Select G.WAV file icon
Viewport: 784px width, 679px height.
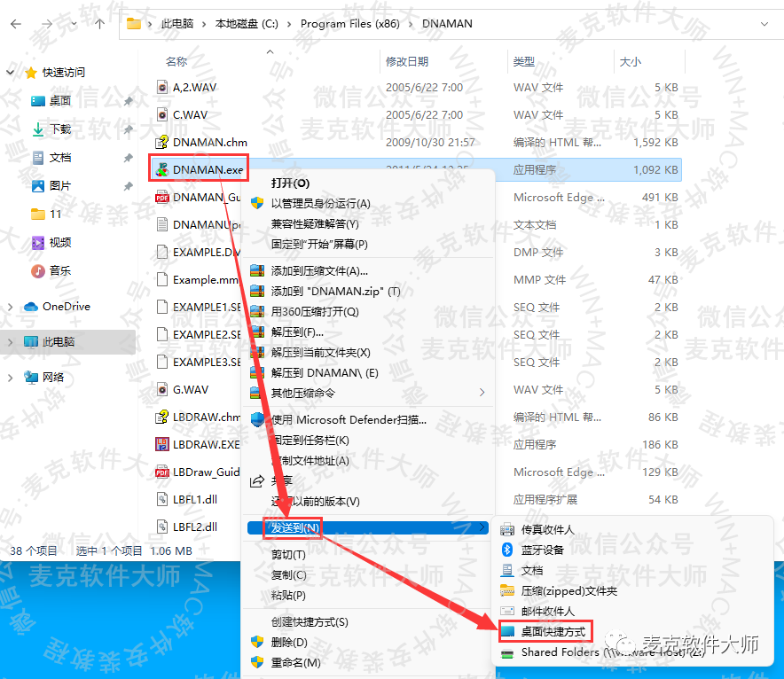pyautogui.click(x=161, y=390)
